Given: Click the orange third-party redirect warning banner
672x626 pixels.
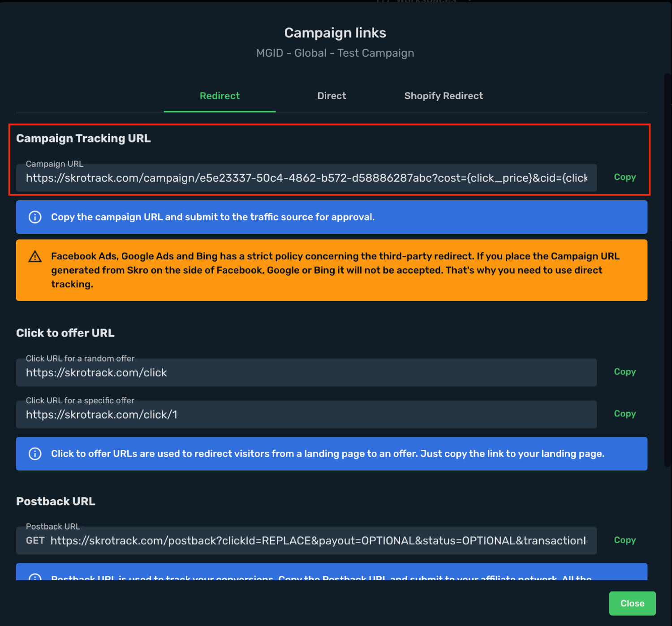Looking at the screenshot, I should [x=332, y=270].
